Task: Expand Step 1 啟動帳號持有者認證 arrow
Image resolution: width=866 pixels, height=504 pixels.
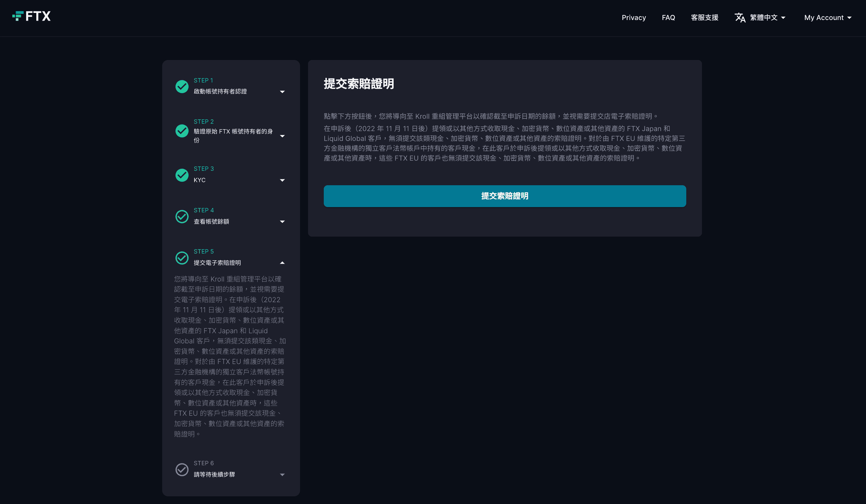Action: tap(282, 92)
